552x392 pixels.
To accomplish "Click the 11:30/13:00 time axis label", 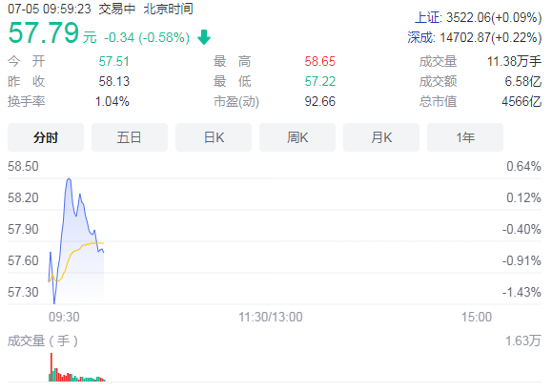I will [271, 317].
